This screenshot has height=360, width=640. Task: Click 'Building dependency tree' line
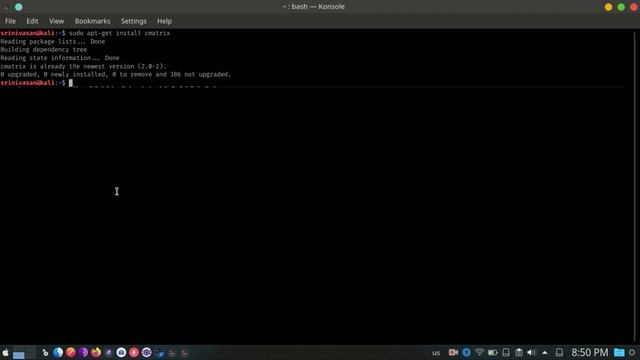coord(44,50)
